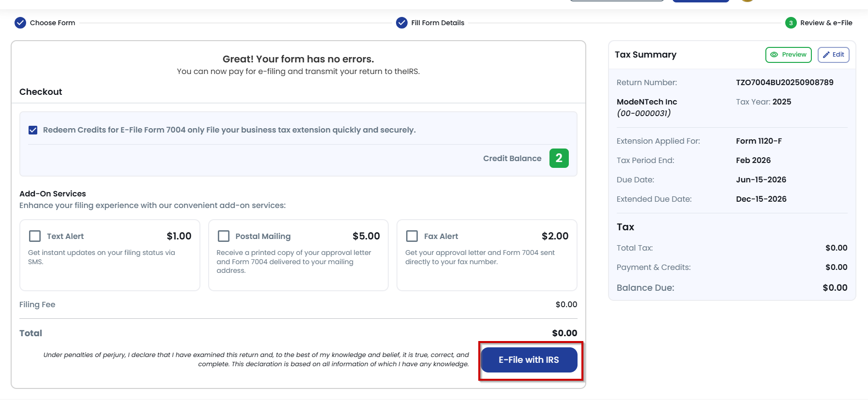Click the green Credit Balance badge
This screenshot has height=402, width=868.
(x=559, y=158)
